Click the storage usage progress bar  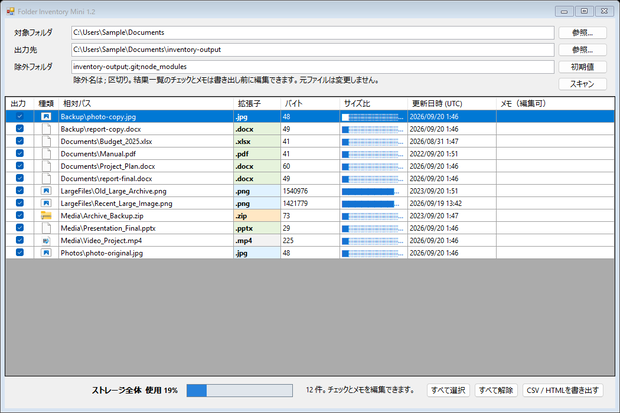point(240,390)
